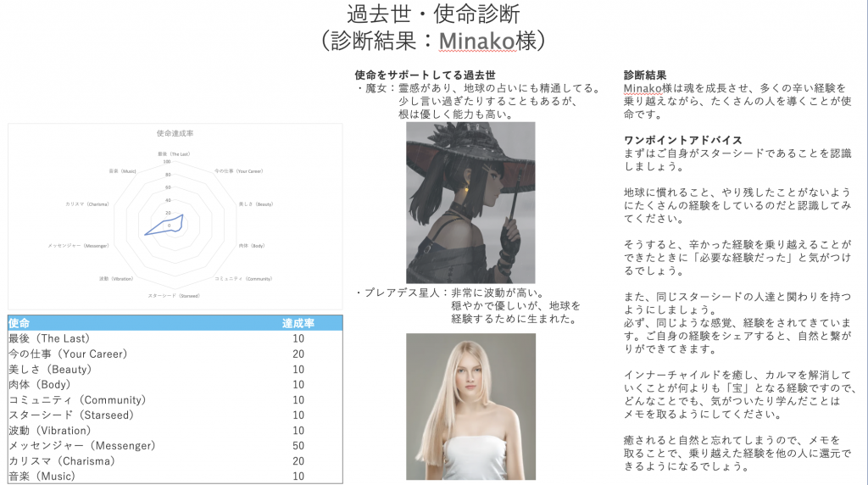Click the radar axis label メッセンジャー (Messenger)
The image size is (868, 485).
(x=78, y=245)
